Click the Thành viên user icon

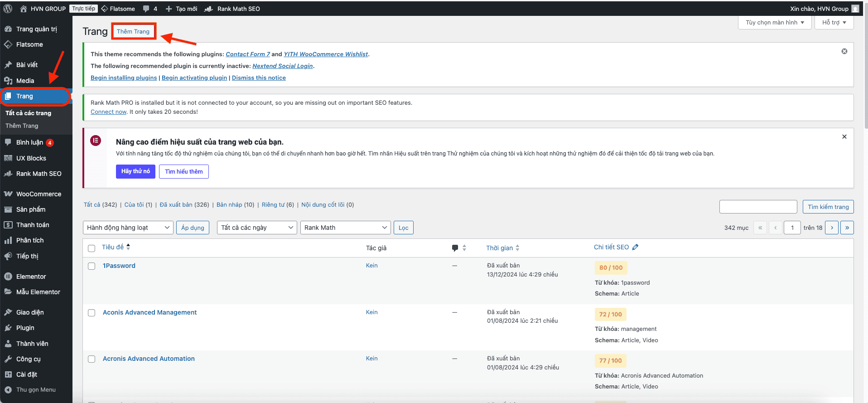pos(8,344)
